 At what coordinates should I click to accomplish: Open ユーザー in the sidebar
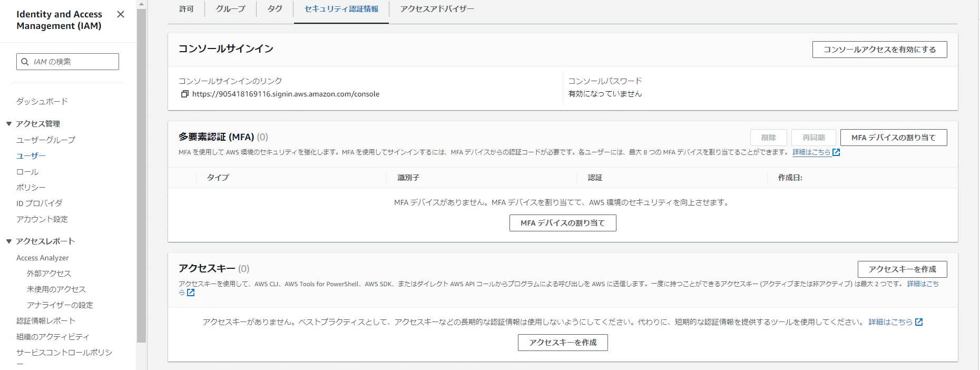[31, 155]
